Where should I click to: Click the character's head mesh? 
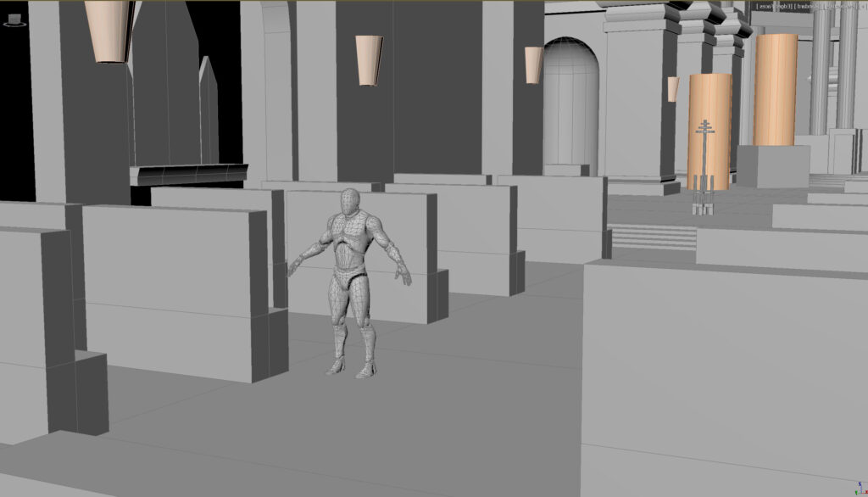(348, 199)
